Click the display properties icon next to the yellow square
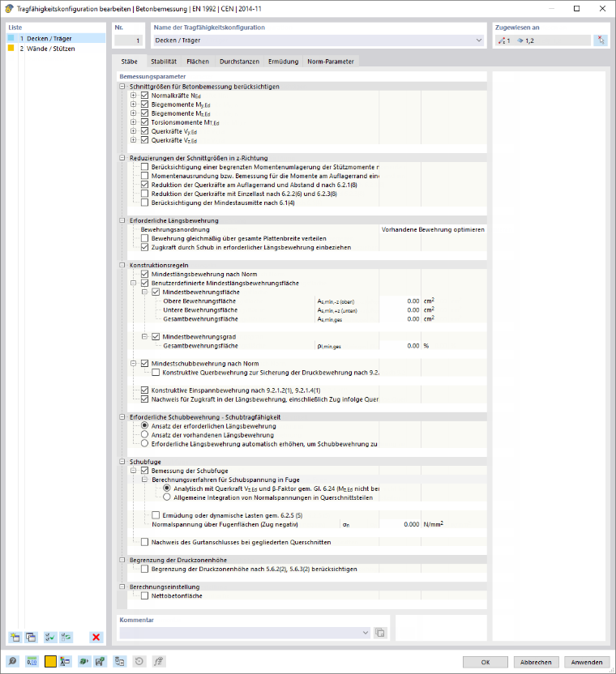This screenshot has width=616, height=674. tap(66, 661)
